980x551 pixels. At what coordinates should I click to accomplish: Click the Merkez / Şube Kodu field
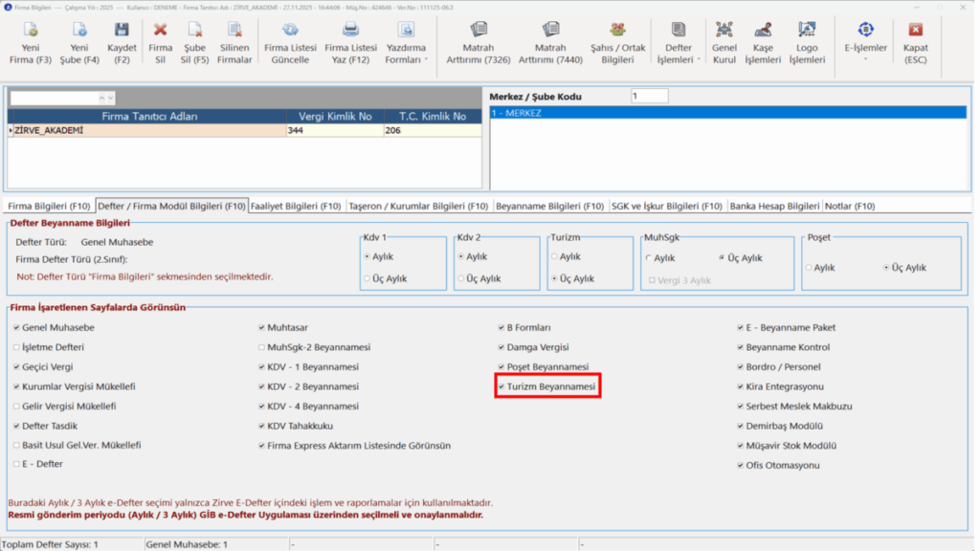[650, 97]
